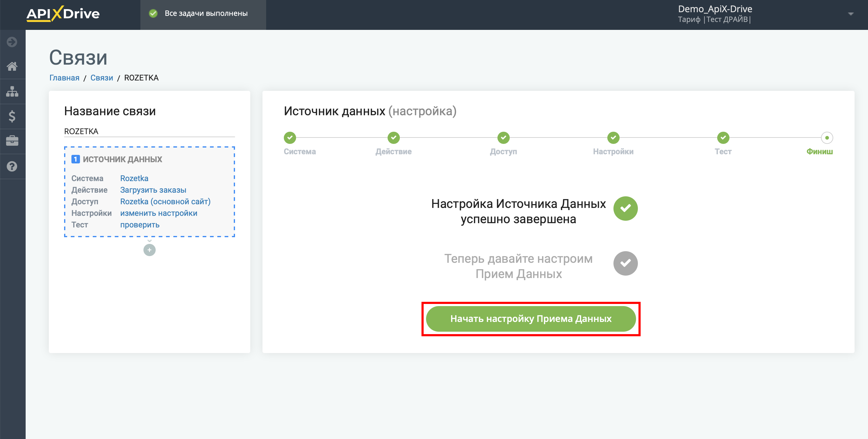Click the ApiX-Drive logo

(63, 13)
